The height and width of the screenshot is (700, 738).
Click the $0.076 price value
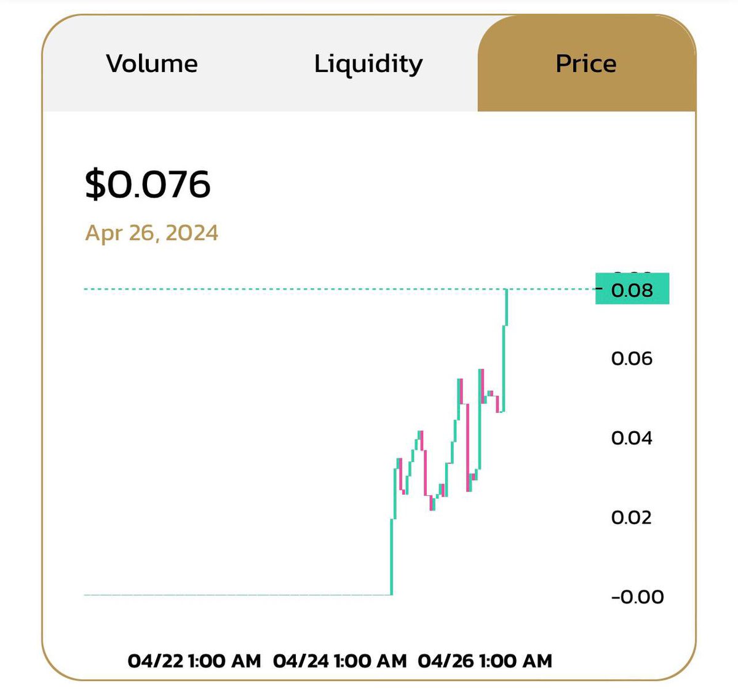[148, 184]
